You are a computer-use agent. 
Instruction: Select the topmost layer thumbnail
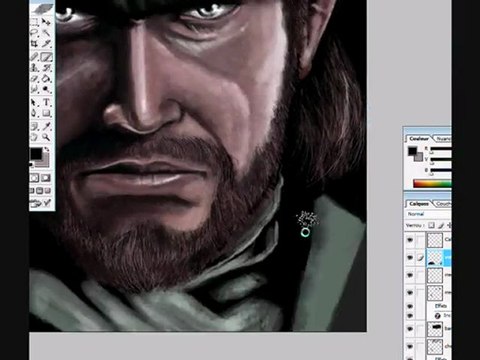click(435, 240)
